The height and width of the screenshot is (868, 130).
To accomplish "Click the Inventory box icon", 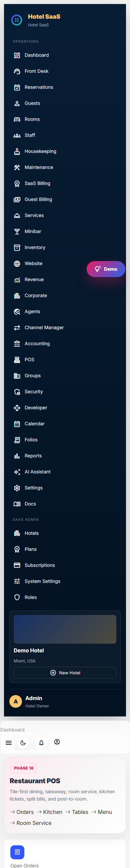I will pos(17,247).
